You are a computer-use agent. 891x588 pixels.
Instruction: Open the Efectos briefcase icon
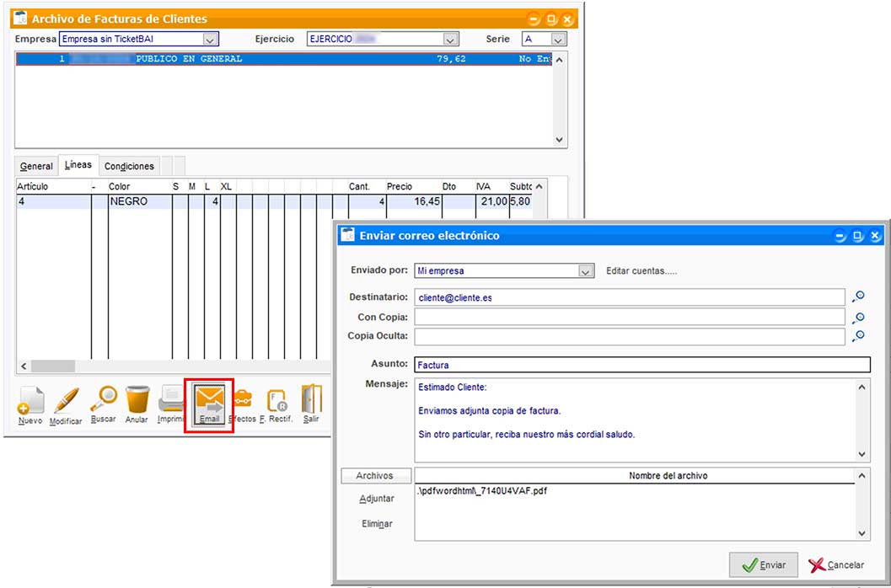242,405
